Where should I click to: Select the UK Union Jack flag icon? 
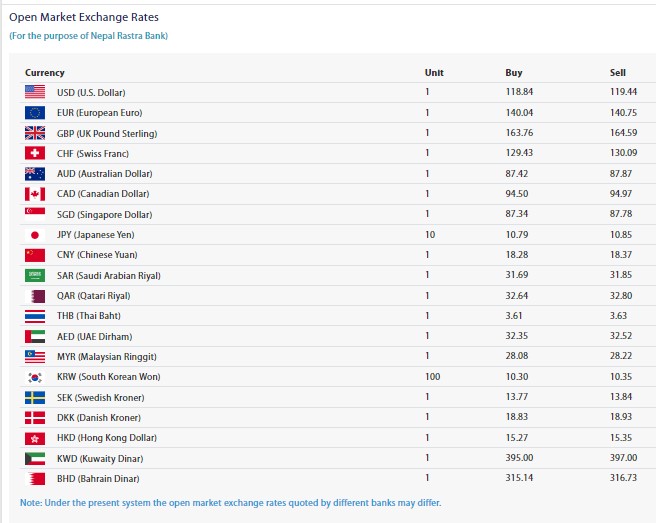35,133
